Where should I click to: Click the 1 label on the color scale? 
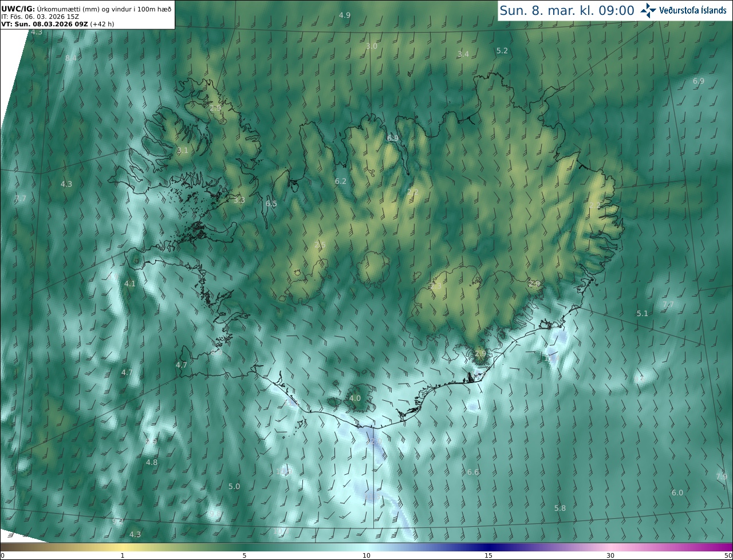[123, 555]
